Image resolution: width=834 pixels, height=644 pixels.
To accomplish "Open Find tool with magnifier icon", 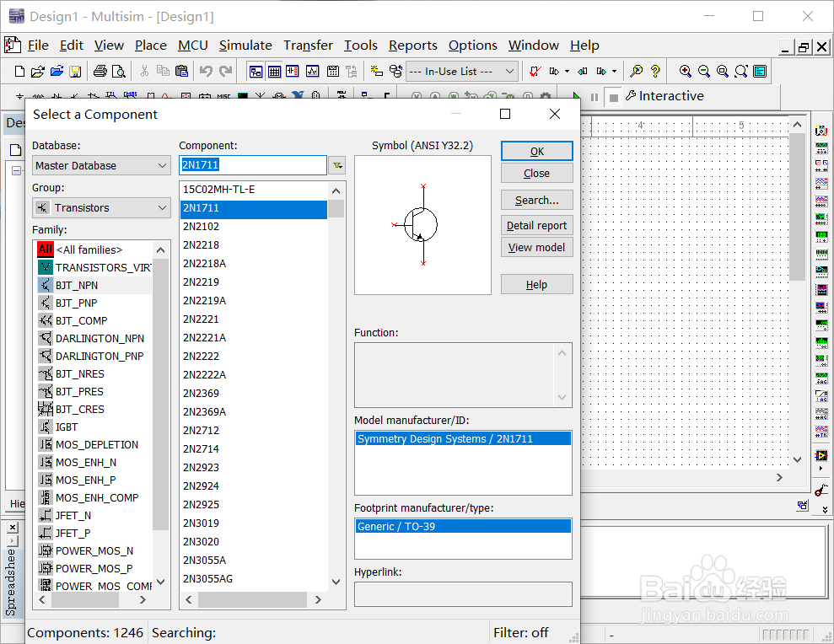I will click(636, 72).
